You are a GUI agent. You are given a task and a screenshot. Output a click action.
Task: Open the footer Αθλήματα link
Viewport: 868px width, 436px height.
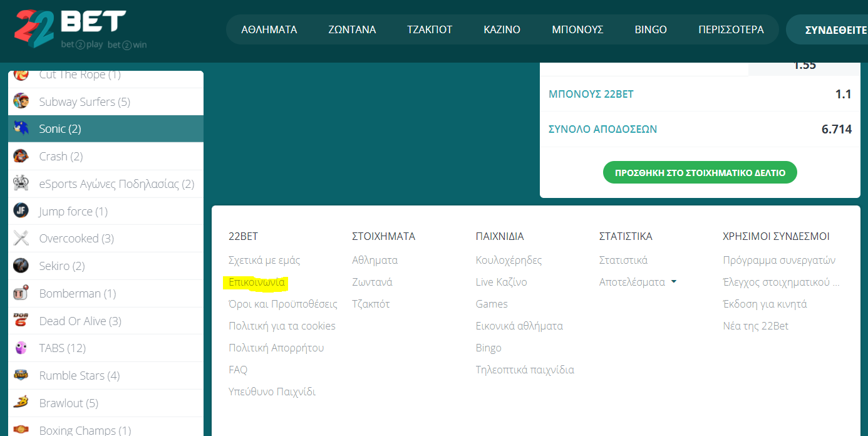[375, 260]
